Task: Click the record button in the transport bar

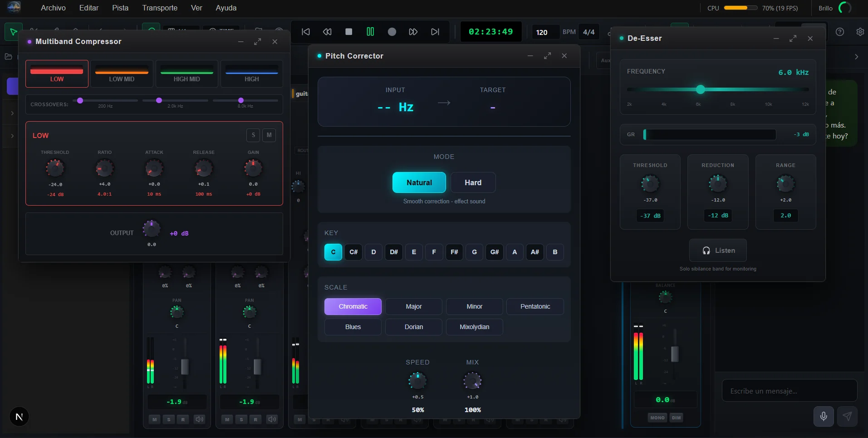Action: click(x=392, y=32)
